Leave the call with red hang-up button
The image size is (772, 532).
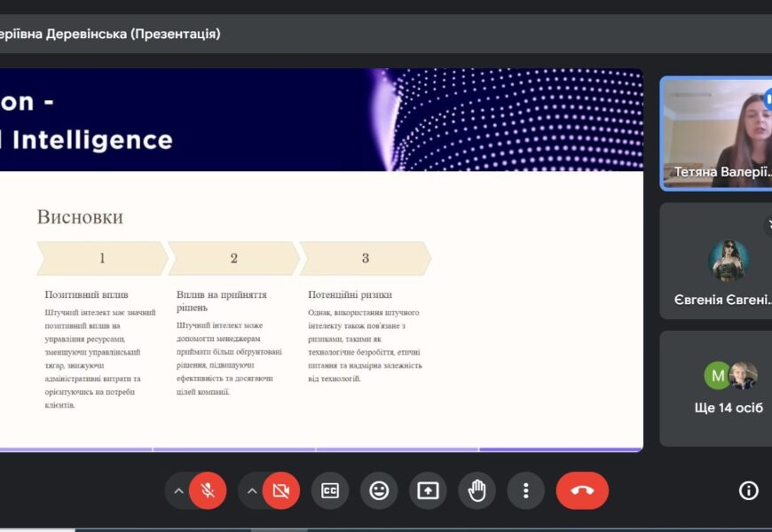tap(582, 490)
